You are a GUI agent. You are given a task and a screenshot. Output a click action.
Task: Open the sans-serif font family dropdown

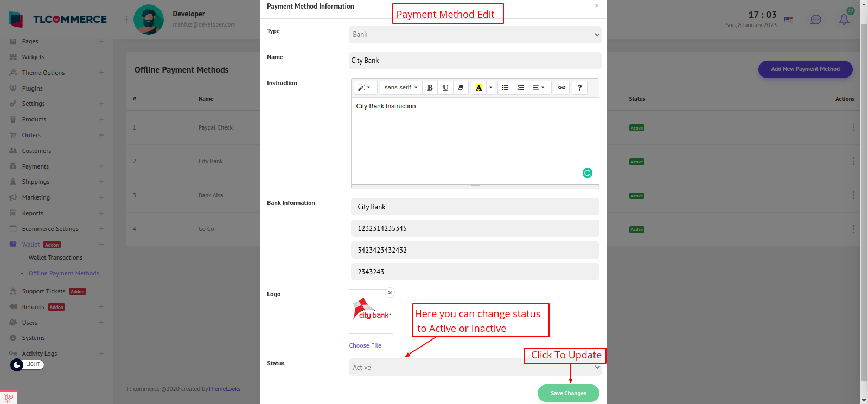pyautogui.click(x=401, y=88)
